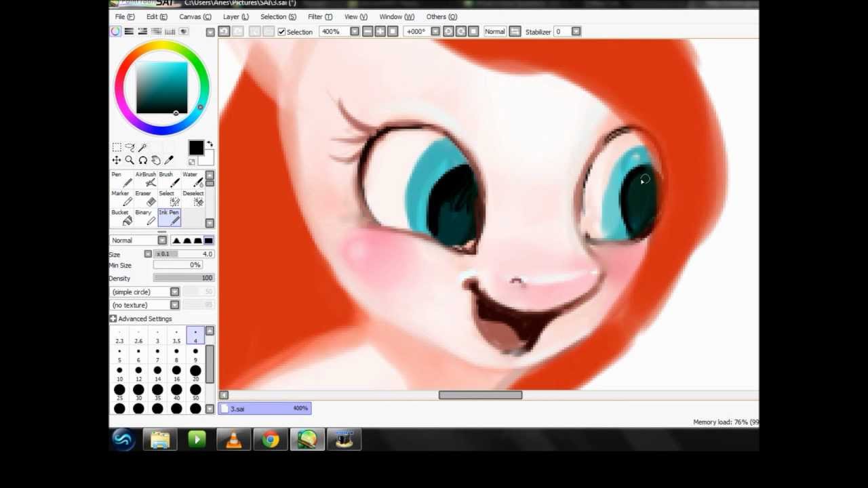Toggle the RGB slider panel
This screenshot has width=868, height=488.
tap(129, 31)
